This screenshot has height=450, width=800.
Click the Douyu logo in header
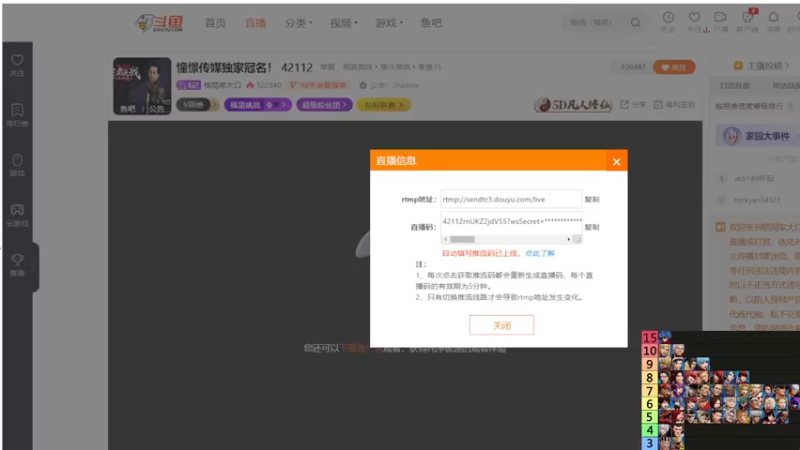(x=159, y=23)
